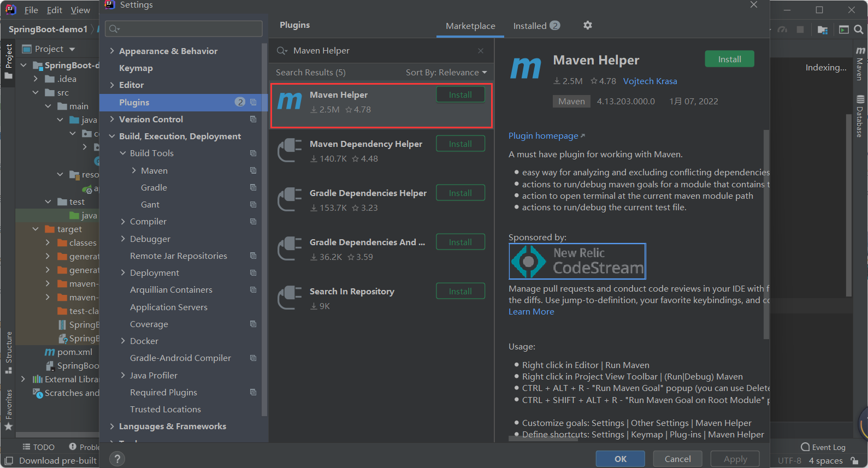Click the settings search input field
Viewport: 868px width, 468px height.
tap(184, 28)
